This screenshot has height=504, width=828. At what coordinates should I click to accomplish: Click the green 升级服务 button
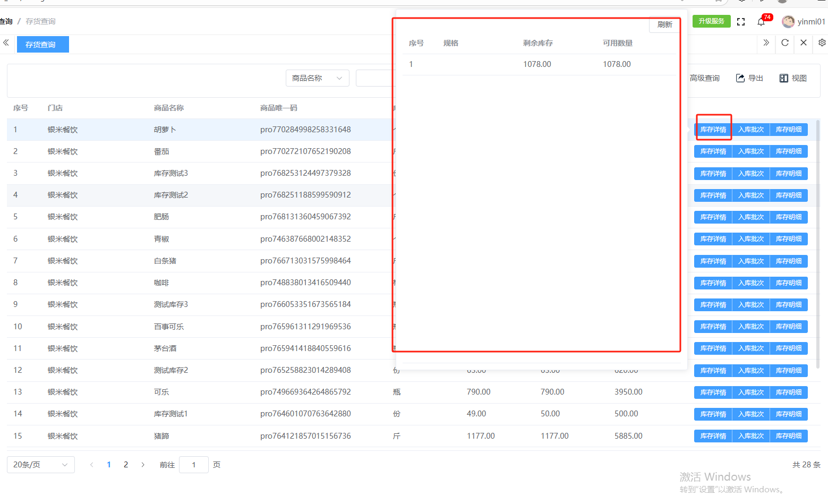pos(711,21)
